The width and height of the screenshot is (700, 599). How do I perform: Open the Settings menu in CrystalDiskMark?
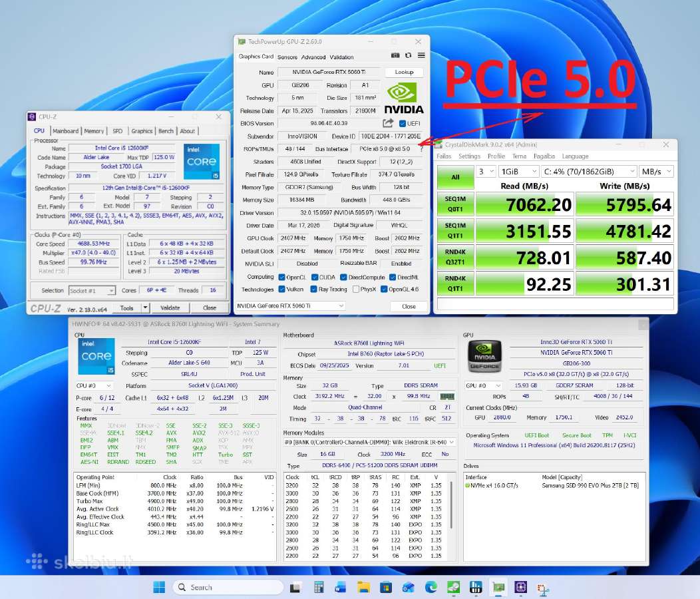click(469, 156)
